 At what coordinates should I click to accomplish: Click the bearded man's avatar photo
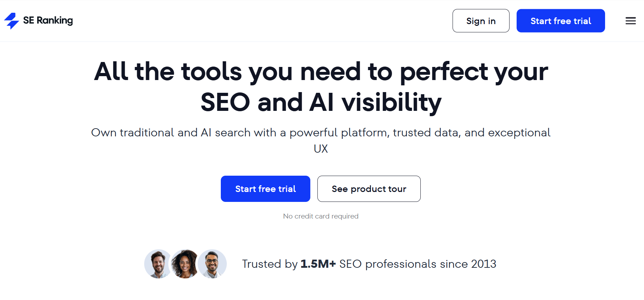point(158,264)
